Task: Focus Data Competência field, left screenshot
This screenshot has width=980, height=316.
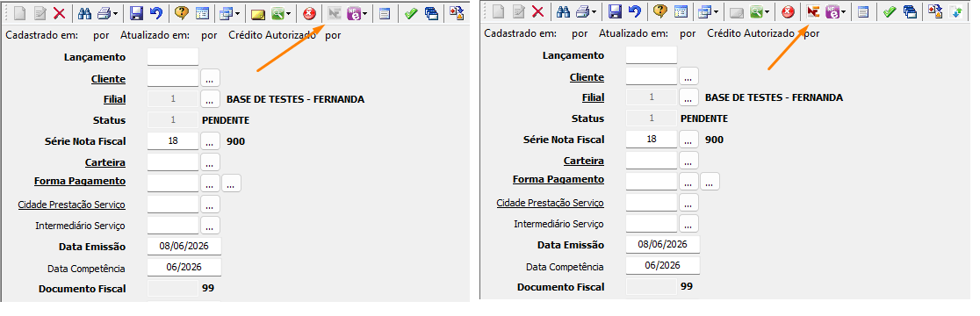Action: click(184, 268)
